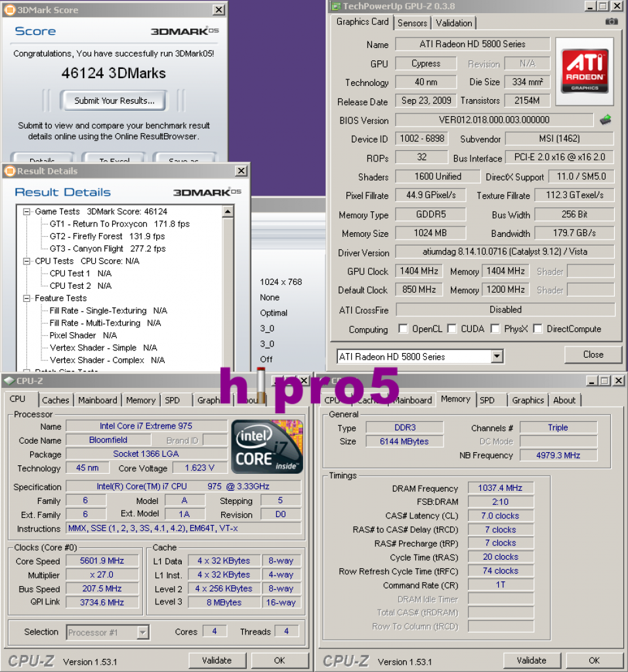
Task: Click the Close button in GPU-Z
Action: point(593,354)
